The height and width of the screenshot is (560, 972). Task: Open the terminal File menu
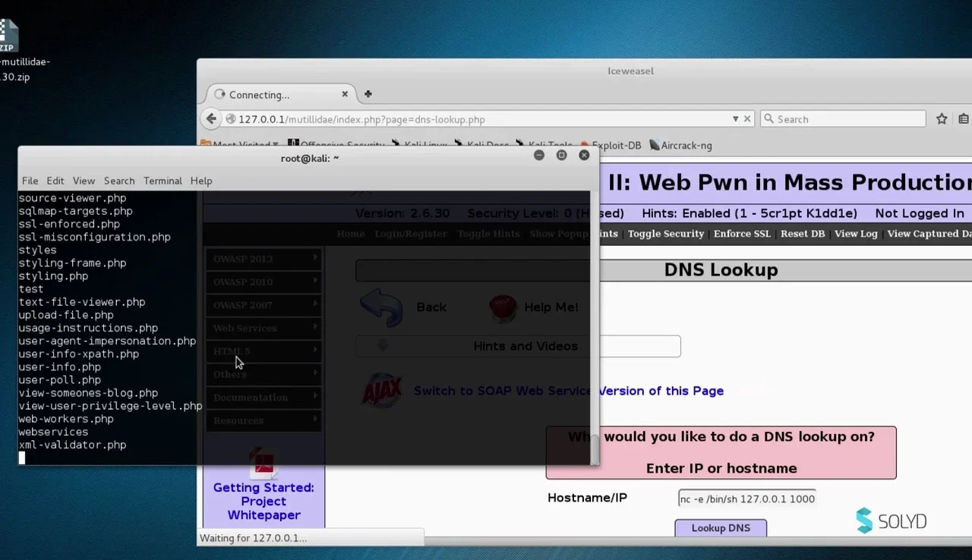pos(30,181)
